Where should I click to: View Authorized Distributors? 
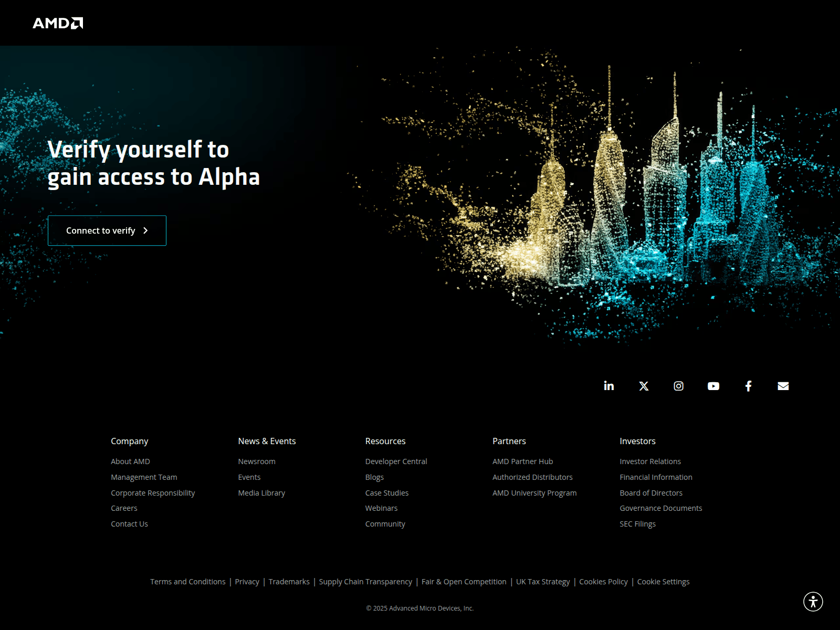[532, 477]
